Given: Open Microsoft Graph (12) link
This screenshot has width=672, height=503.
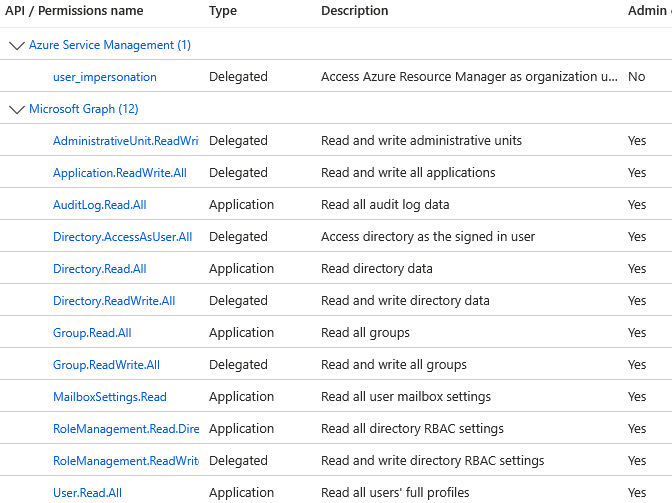Looking at the screenshot, I should 84,109.
